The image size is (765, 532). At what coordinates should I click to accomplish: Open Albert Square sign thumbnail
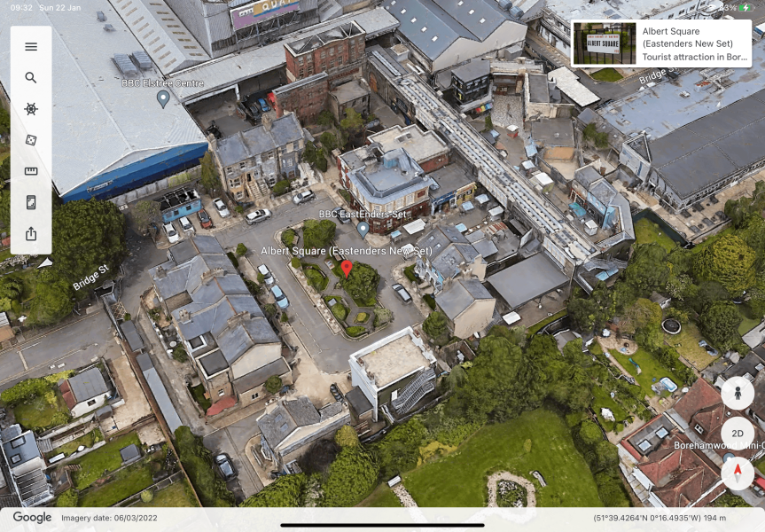[605, 43]
